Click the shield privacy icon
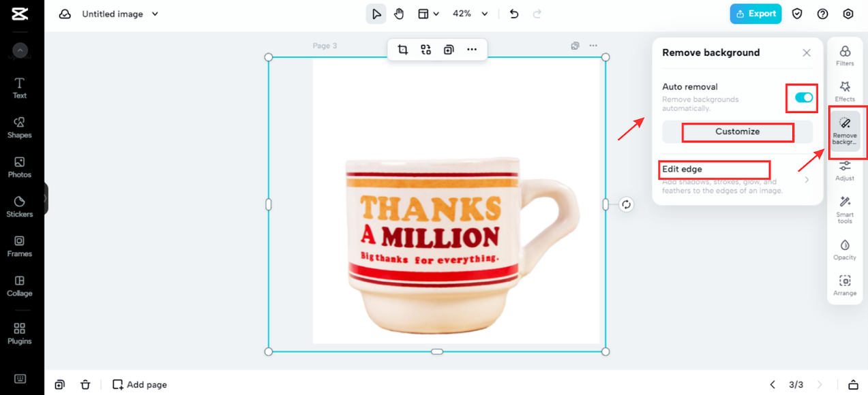Screen dimensions: 868x395 (797, 14)
